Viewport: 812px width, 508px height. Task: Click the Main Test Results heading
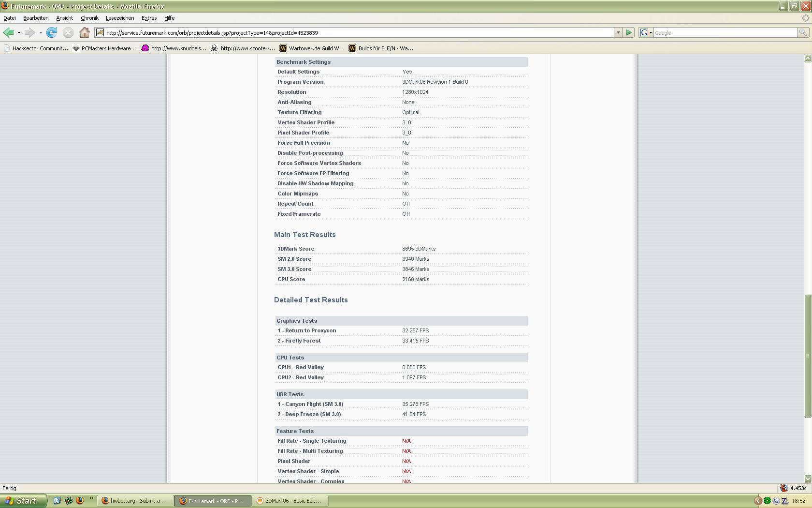click(x=304, y=235)
